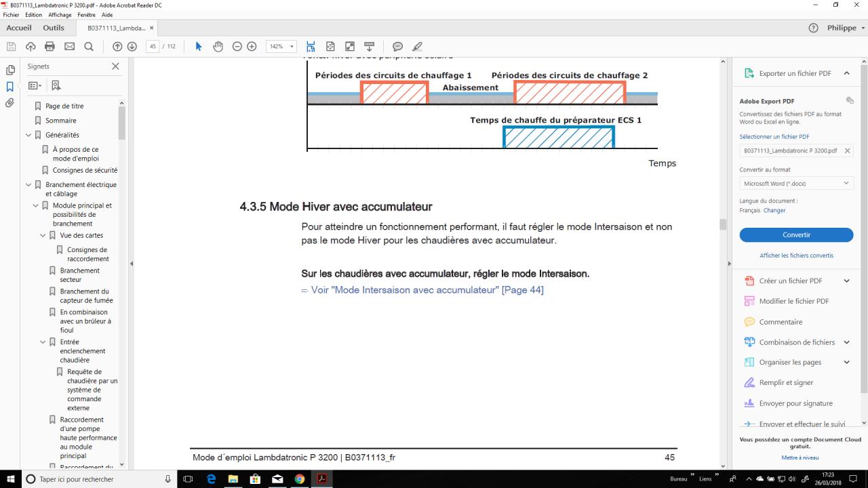Open bookmark options menu icon
Image resolution: width=868 pixels, height=488 pixels.
[35, 85]
